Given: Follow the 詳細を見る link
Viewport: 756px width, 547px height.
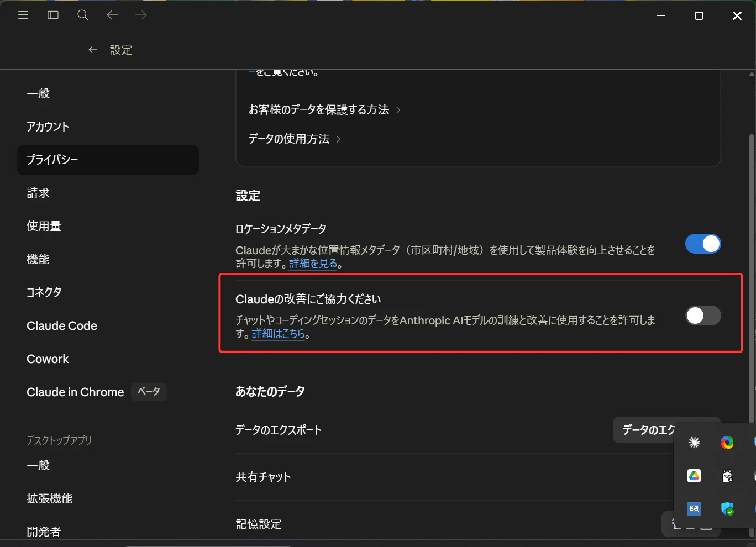Looking at the screenshot, I should tap(313, 264).
